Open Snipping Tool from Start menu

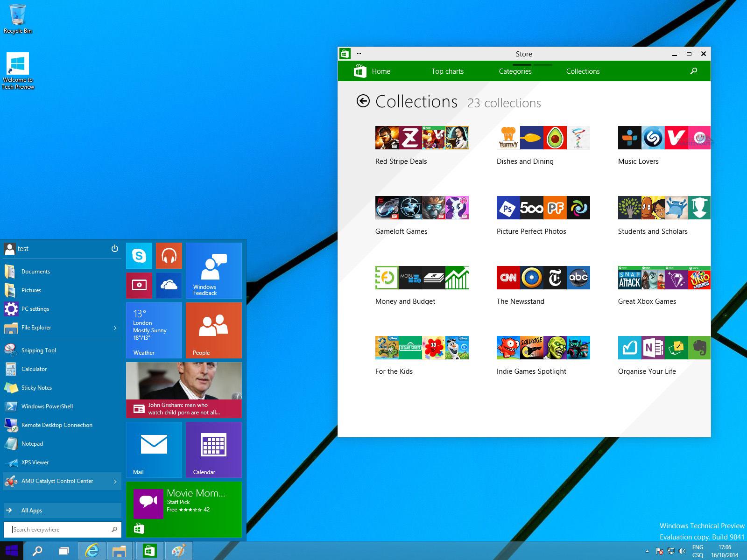click(39, 350)
